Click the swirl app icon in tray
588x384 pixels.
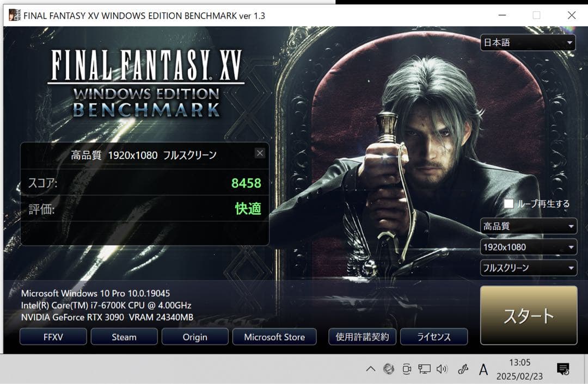[388, 369]
